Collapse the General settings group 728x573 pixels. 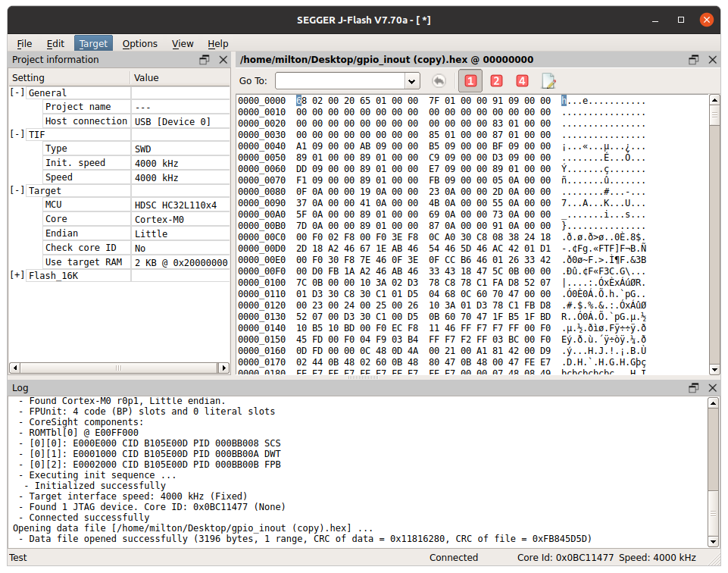[17, 92]
